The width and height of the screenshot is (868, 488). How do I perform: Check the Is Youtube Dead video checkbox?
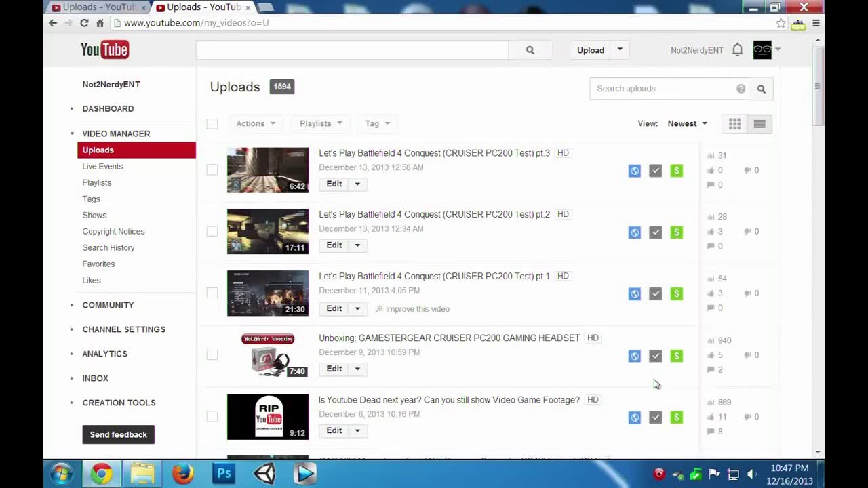pyautogui.click(x=212, y=416)
